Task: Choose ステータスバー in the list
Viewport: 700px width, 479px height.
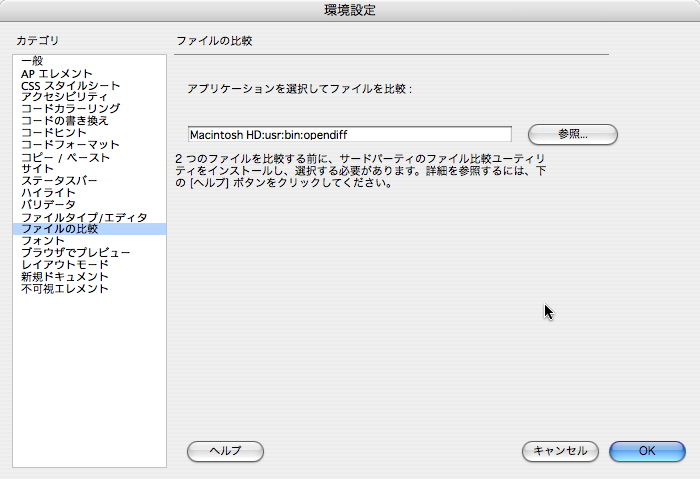Action: pos(59,181)
